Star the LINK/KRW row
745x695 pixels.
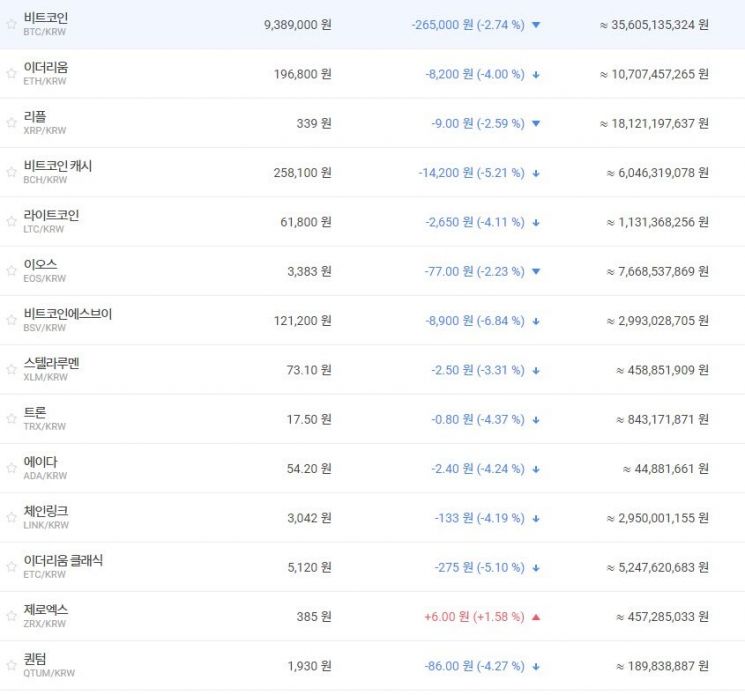point(11,518)
